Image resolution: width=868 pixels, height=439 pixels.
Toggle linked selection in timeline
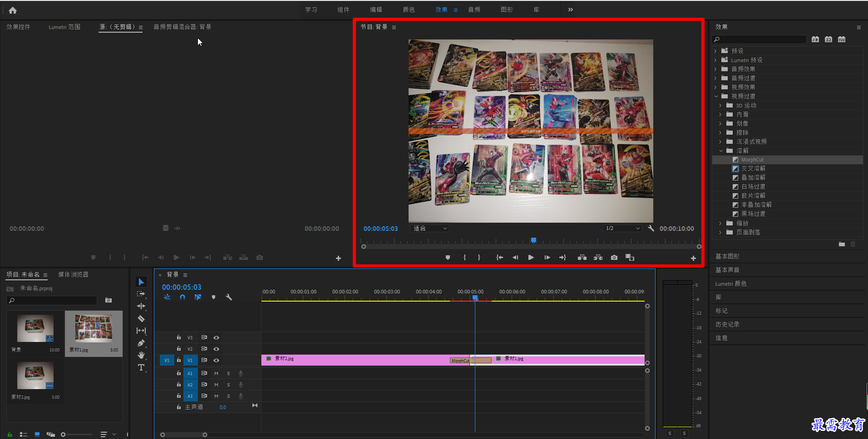coord(198,298)
